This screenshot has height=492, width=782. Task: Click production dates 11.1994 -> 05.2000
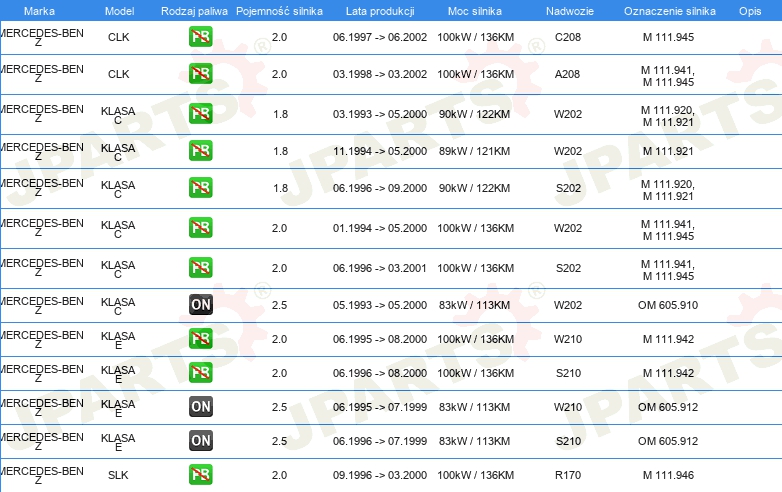(380, 151)
